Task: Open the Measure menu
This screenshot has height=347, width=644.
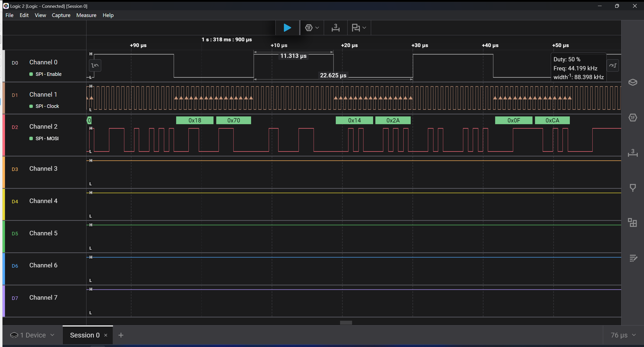Action: point(86,15)
